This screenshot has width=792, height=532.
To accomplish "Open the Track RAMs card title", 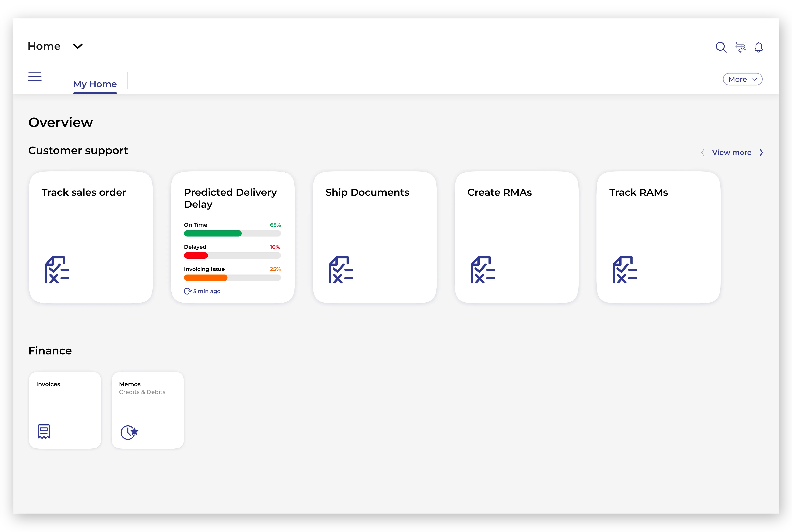I will pyautogui.click(x=638, y=192).
